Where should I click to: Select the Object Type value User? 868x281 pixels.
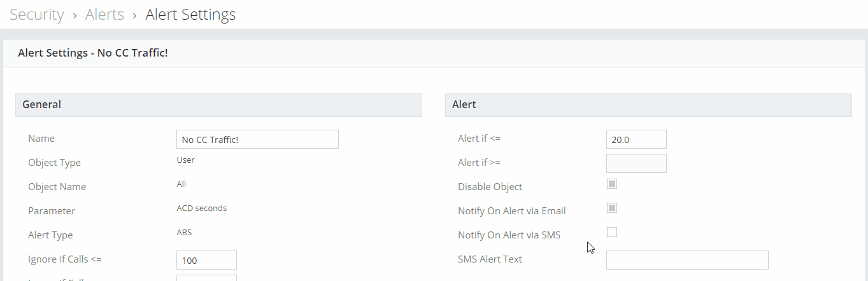185,160
